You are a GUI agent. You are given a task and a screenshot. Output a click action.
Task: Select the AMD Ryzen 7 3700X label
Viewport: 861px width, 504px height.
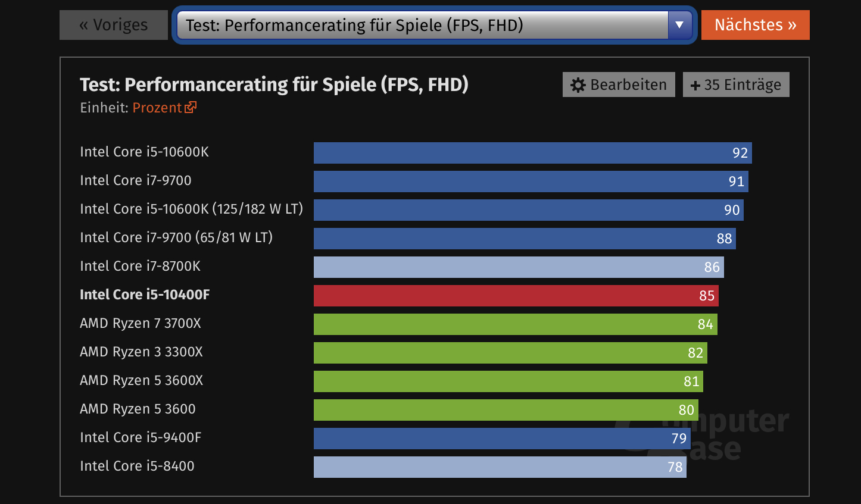[x=141, y=323]
